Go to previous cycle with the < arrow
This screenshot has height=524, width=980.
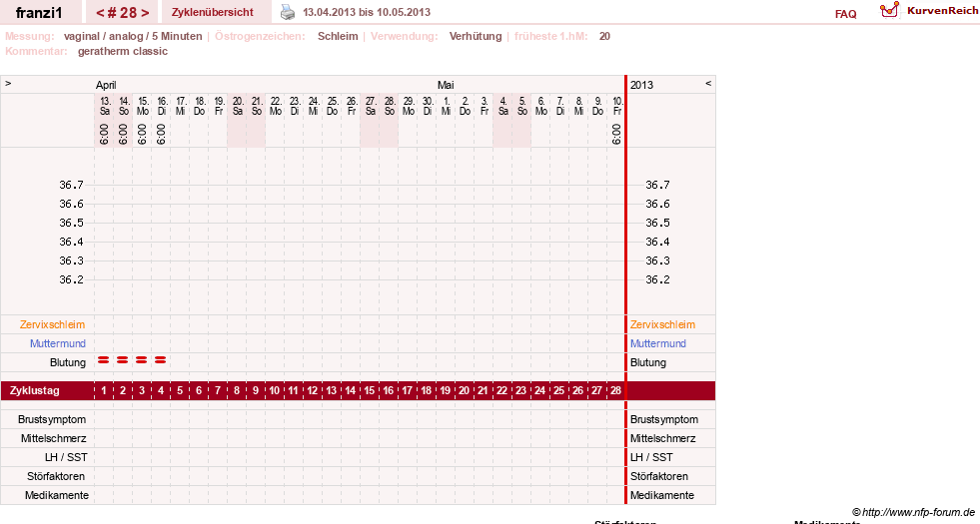coord(100,13)
